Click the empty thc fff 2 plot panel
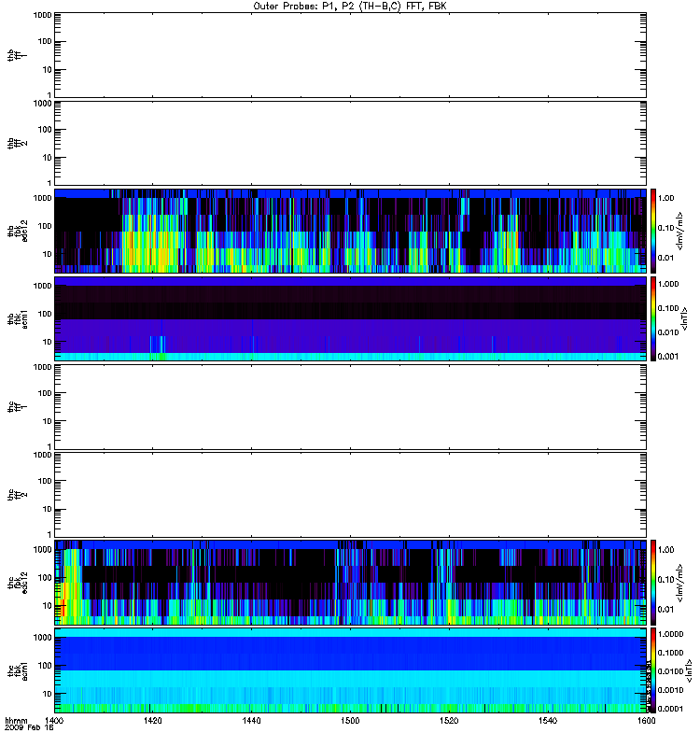 click(350, 495)
